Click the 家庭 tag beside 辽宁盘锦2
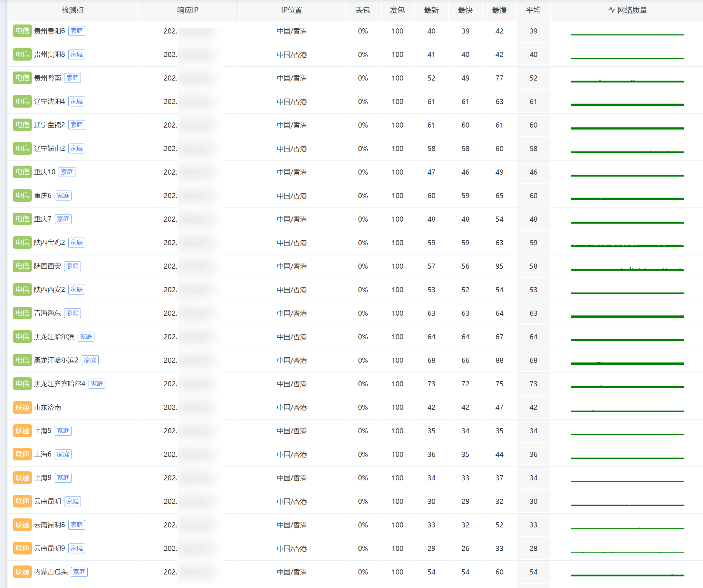The height and width of the screenshot is (588, 703). click(x=77, y=125)
